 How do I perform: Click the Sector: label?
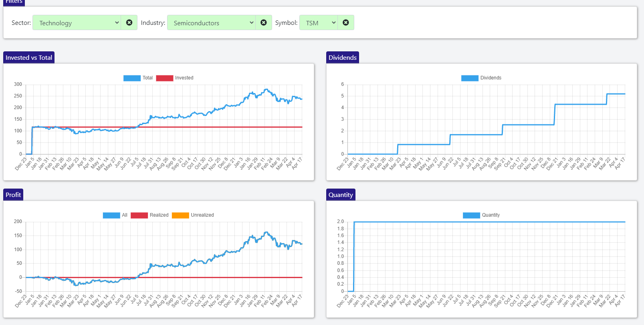coord(21,22)
